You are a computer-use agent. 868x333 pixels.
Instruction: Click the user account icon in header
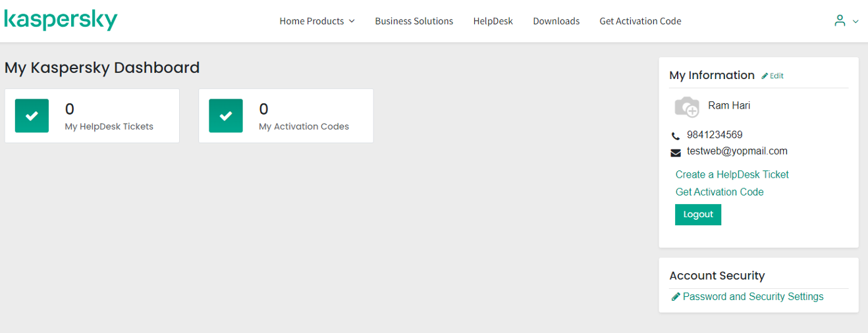[840, 21]
